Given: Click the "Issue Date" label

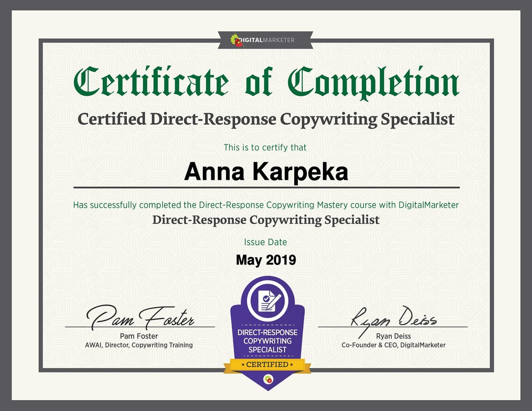Looking at the screenshot, I should point(265,242).
